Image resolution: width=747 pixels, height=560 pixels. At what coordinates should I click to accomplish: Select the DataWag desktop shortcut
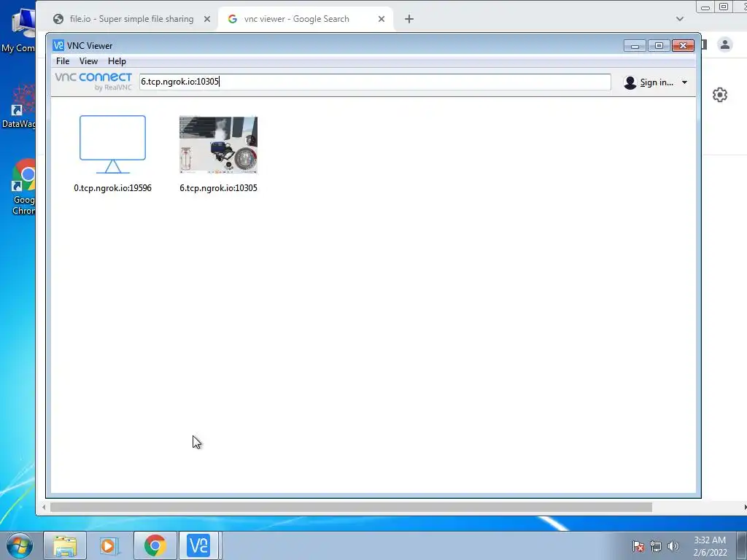pos(19,106)
